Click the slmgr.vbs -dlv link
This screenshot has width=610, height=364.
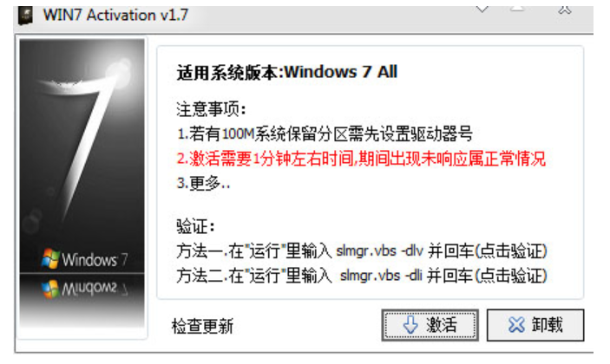pos(379,251)
